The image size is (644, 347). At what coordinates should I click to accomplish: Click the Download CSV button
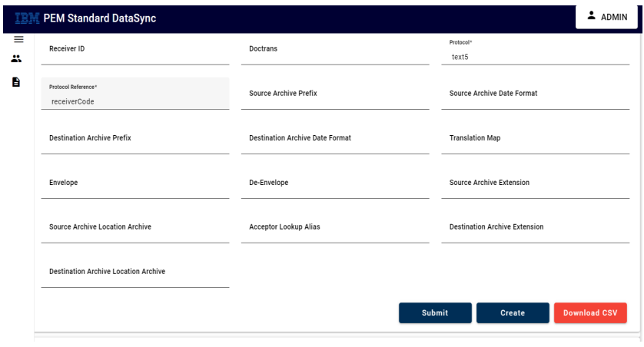point(590,313)
